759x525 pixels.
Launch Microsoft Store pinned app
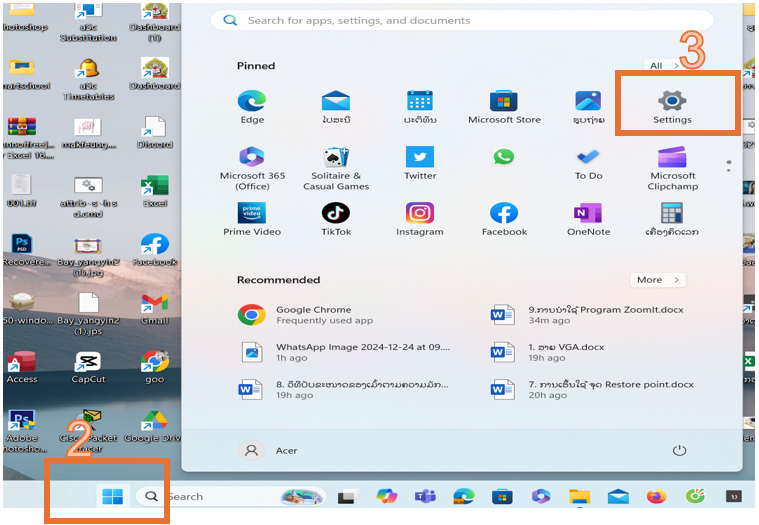(x=504, y=102)
